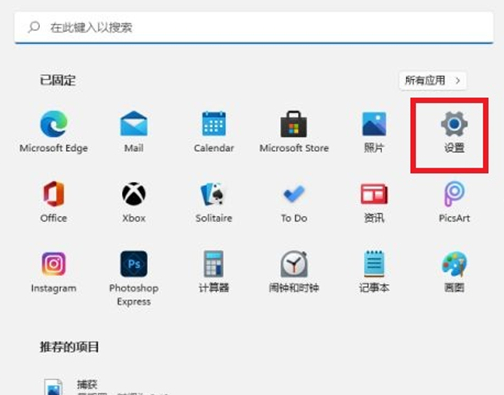Launch the Mail app
This screenshot has width=504, height=395.
134,132
